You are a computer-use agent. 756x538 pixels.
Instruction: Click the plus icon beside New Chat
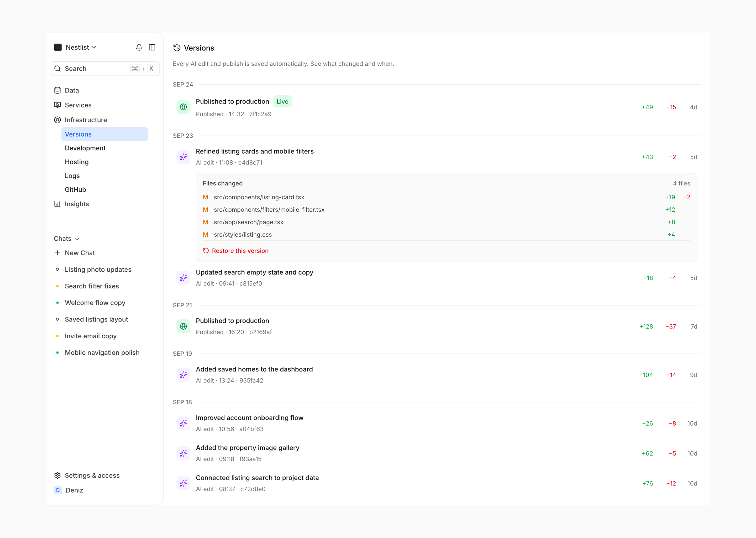[57, 253]
